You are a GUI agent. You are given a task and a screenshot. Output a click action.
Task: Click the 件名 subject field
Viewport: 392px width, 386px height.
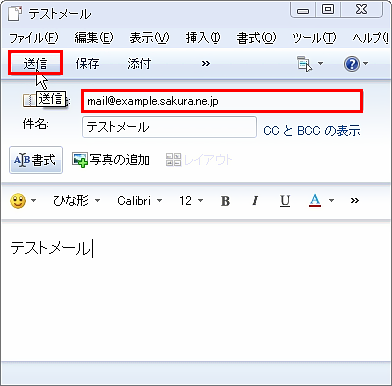tap(169, 127)
